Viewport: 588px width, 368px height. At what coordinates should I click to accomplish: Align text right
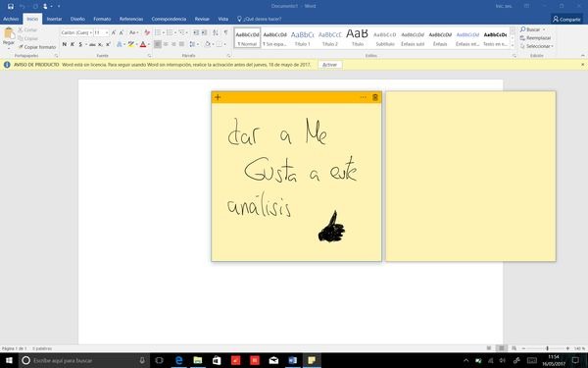[173, 44]
